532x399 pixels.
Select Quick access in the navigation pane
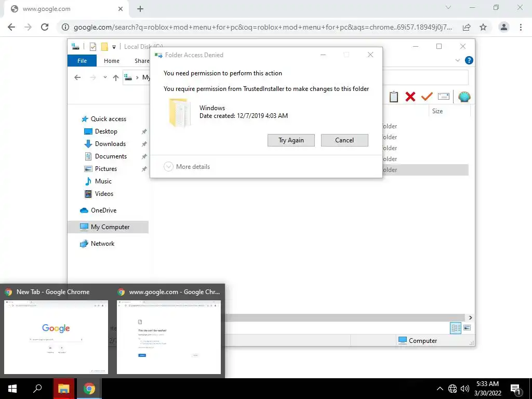point(104,119)
